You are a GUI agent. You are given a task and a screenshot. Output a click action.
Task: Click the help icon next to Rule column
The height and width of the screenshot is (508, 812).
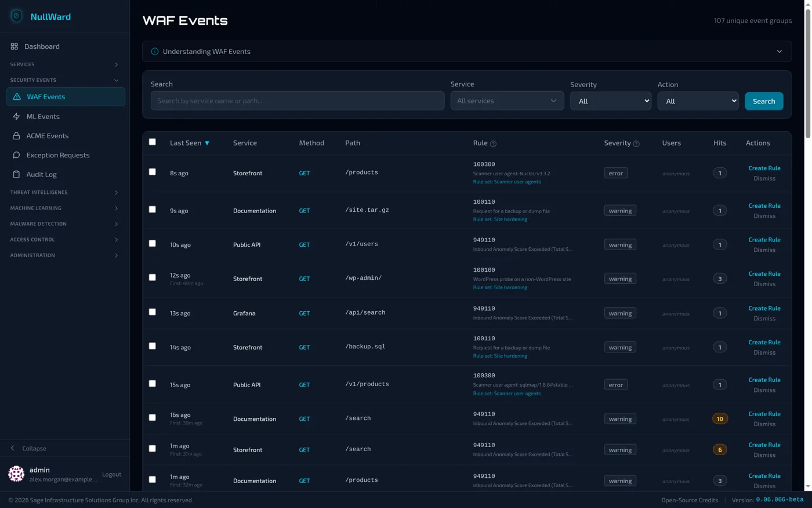[494, 144]
